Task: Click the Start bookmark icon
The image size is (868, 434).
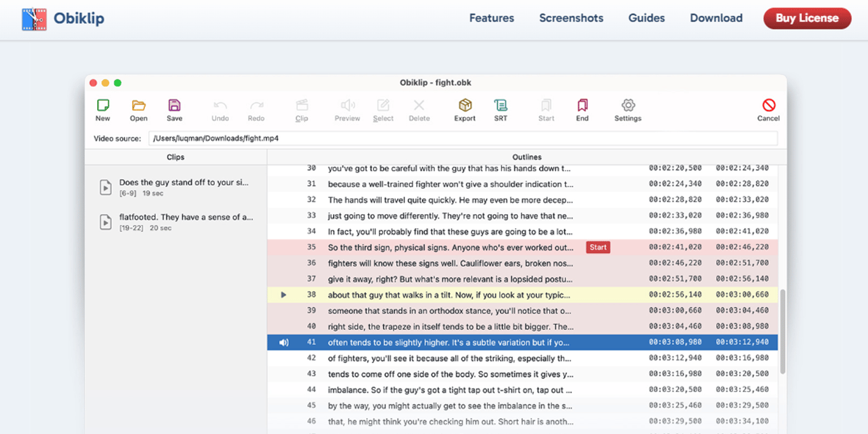Action: coord(546,105)
